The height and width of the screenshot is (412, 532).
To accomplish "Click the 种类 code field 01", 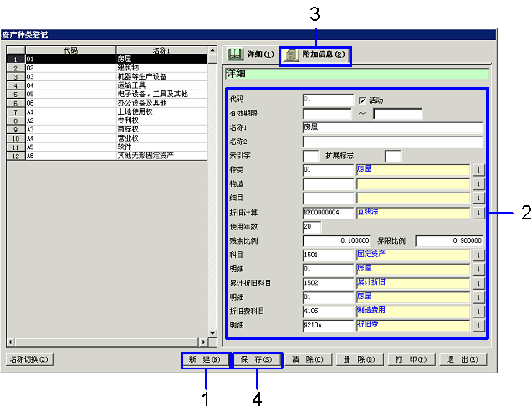I will click(328, 170).
